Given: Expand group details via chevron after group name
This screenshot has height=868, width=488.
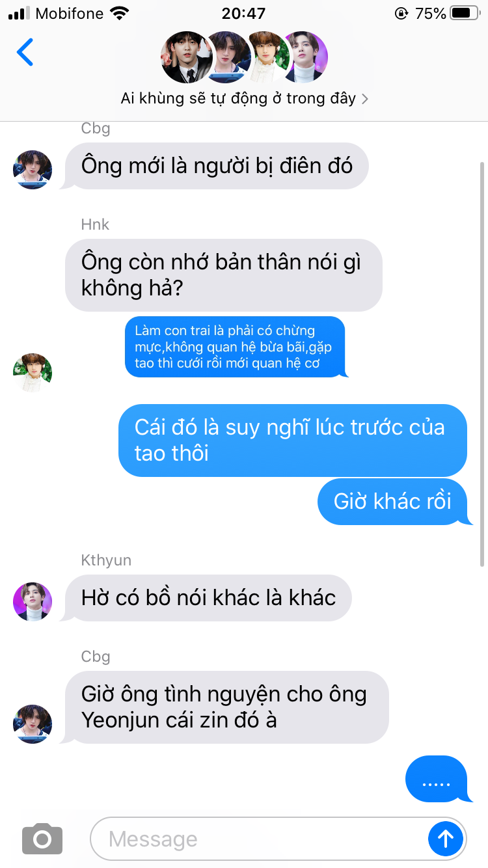Looking at the screenshot, I should [x=365, y=99].
